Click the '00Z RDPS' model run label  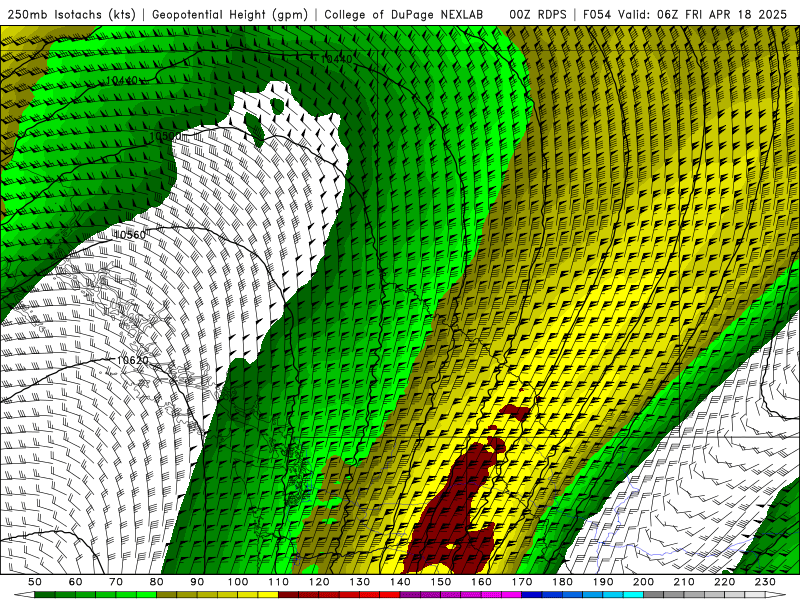pos(538,15)
